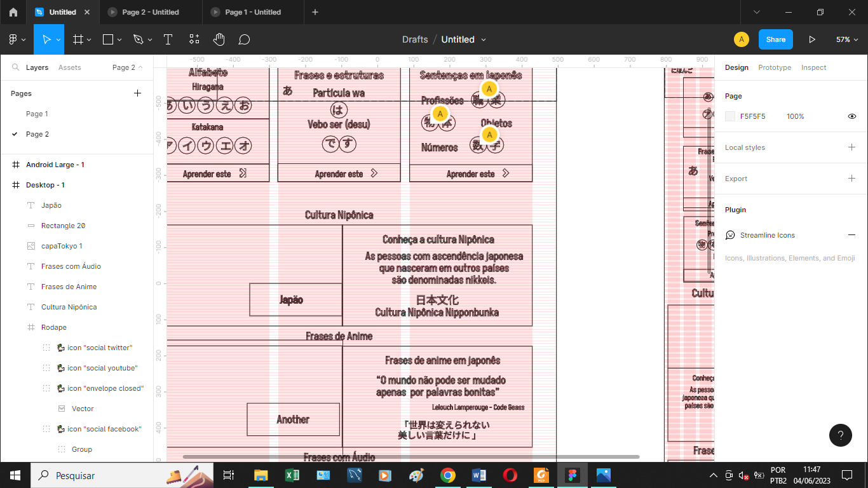Open the Drafts breadcrumb link
Image resolution: width=868 pixels, height=488 pixels.
point(415,39)
